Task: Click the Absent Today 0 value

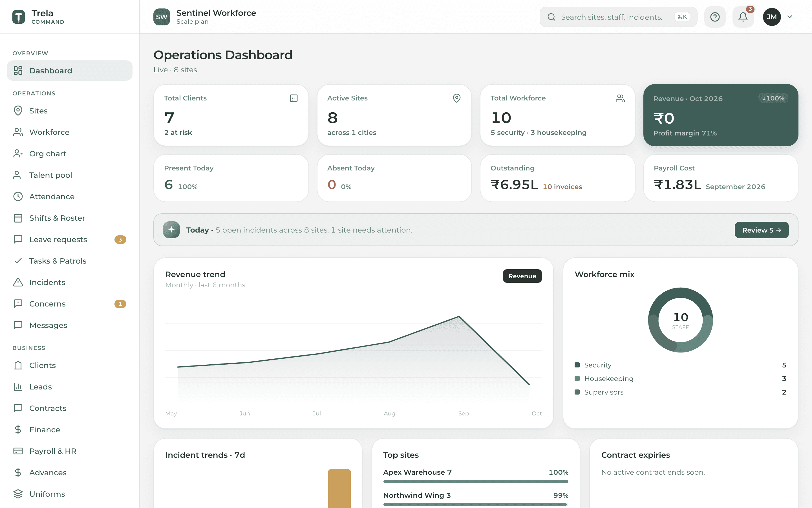Action: [332, 185]
